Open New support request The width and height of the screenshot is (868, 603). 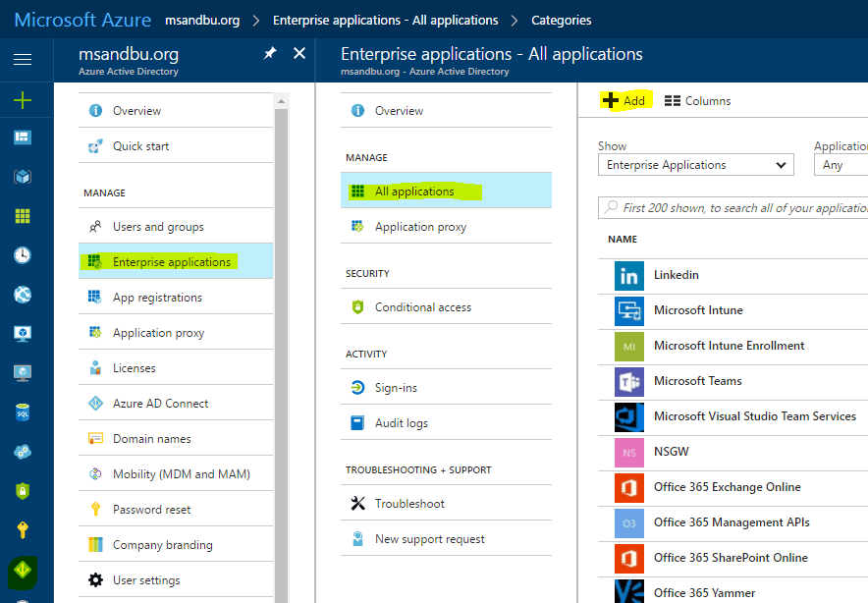(x=446, y=539)
